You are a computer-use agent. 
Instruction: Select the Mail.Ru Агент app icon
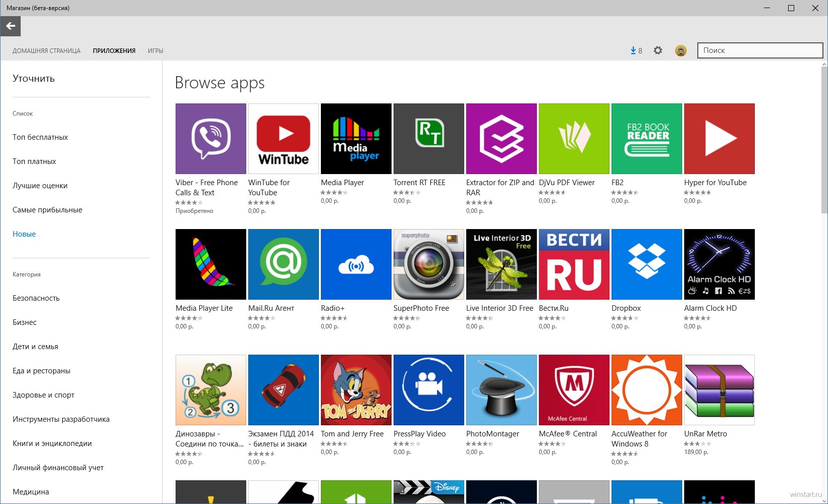[x=284, y=264]
